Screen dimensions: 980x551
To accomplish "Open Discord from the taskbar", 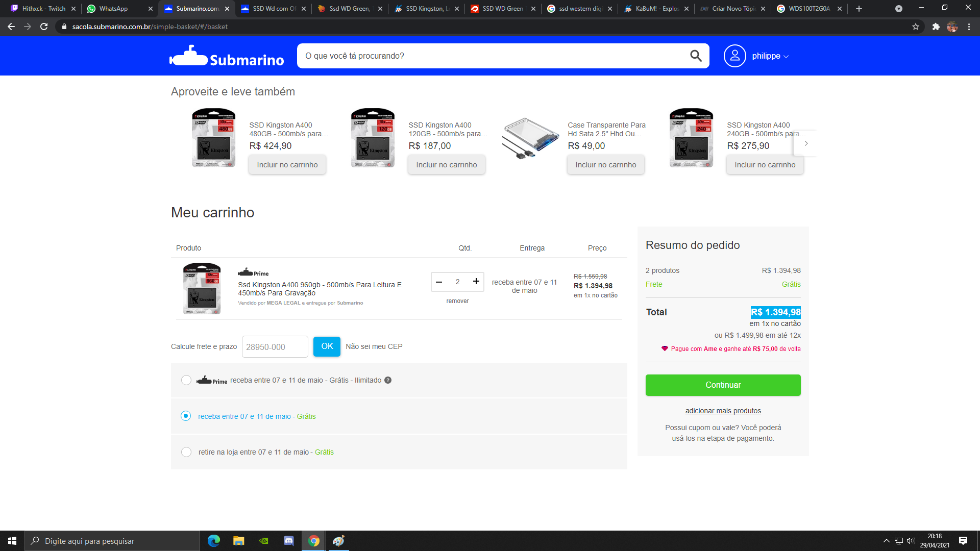I will (289, 541).
